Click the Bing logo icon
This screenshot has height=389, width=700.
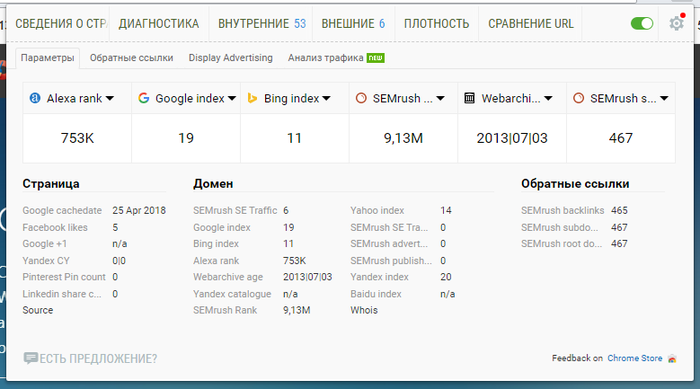tap(252, 98)
